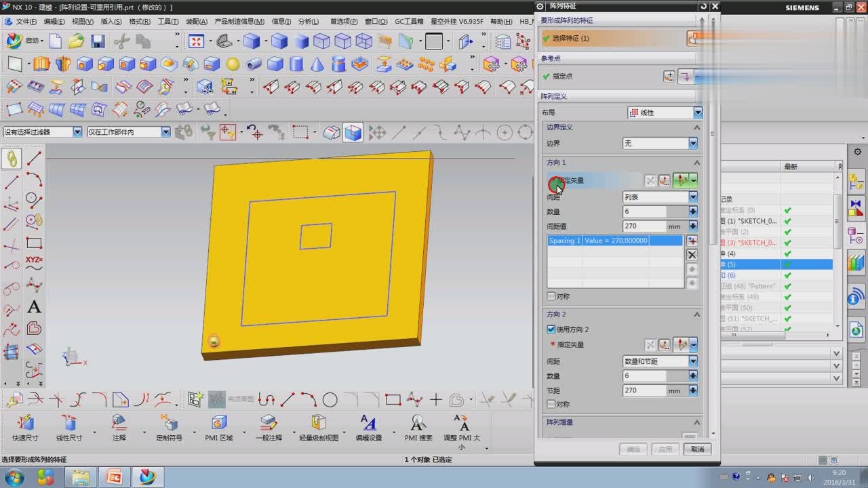
Task: Click the Linear Dimension (线性尺寸) icon
Action: (68, 424)
